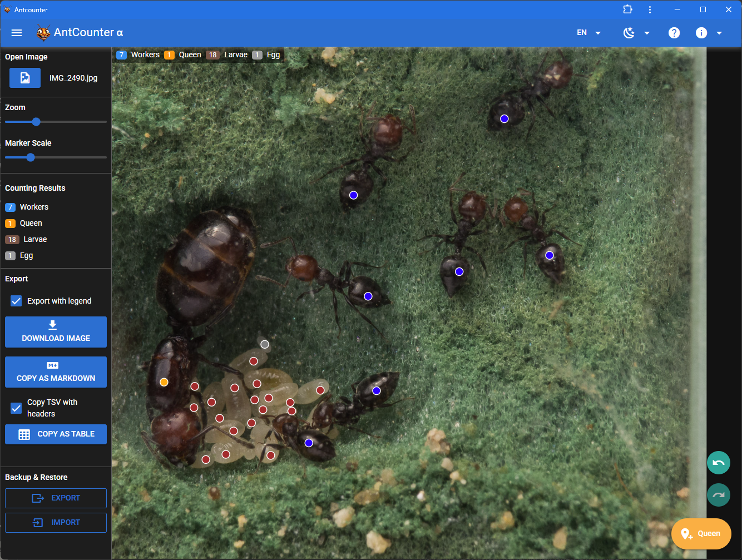
Task: Click Copy as Markdown button
Action: 56,372
